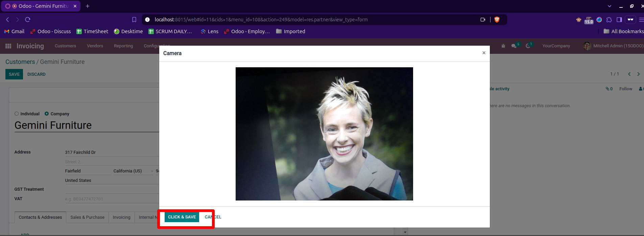The height and width of the screenshot is (236, 644).
Task: Toggle the browser sidebar panel icon
Action: tap(619, 20)
